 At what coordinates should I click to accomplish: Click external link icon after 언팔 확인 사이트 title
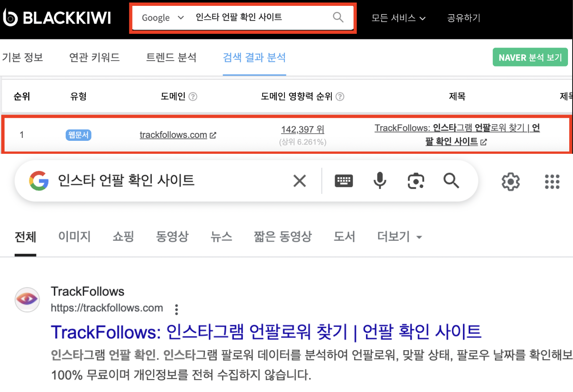(483, 142)
